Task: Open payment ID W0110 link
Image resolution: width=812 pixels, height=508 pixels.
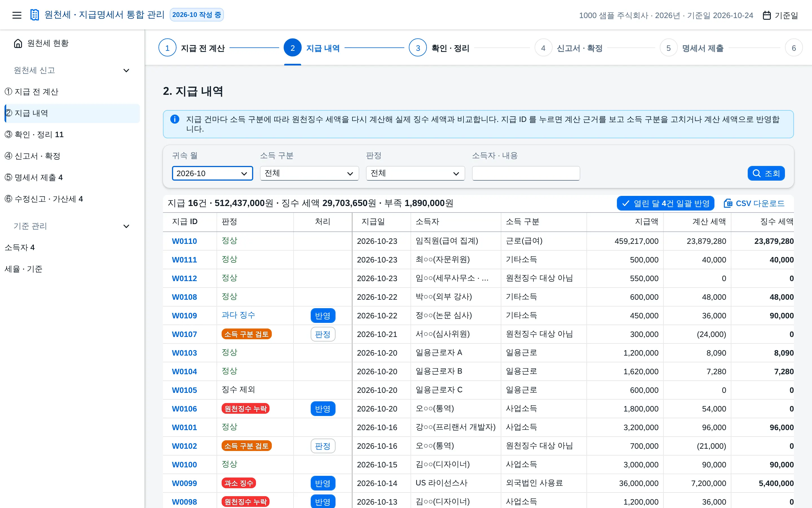Action: pos(184,241)
